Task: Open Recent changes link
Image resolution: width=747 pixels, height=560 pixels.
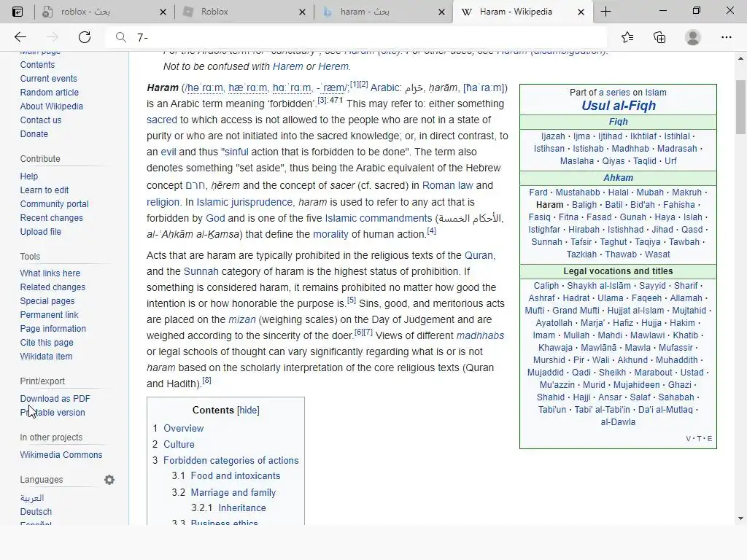Action: click(x=52, y=217)
